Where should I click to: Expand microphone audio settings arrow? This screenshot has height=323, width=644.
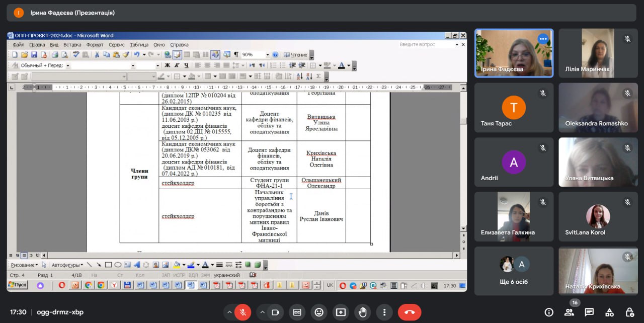point(229,312)
